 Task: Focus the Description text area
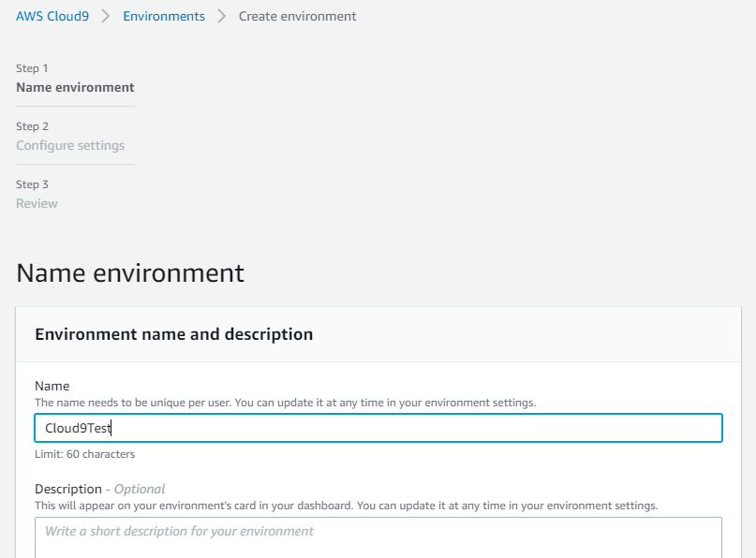[378, 536]
